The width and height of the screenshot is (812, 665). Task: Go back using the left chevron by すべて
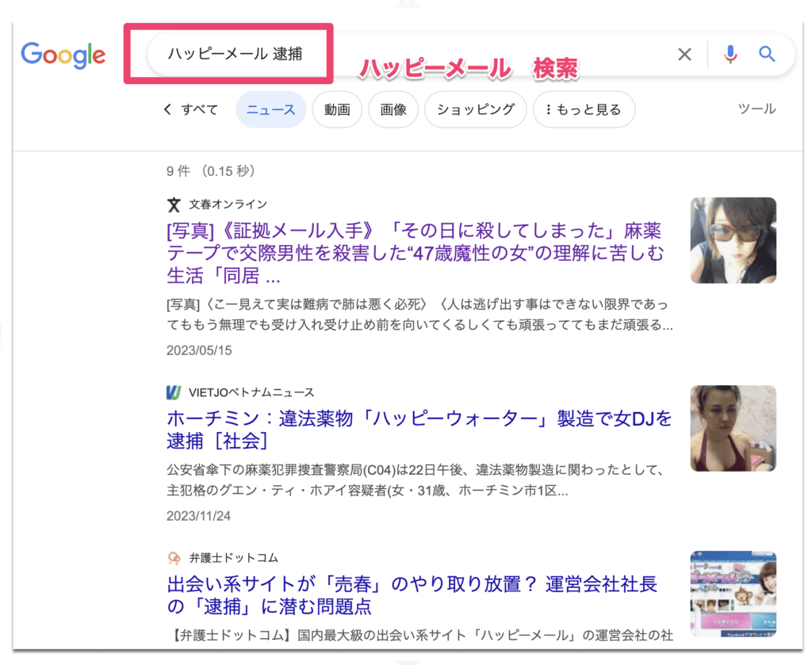point(167,109)
